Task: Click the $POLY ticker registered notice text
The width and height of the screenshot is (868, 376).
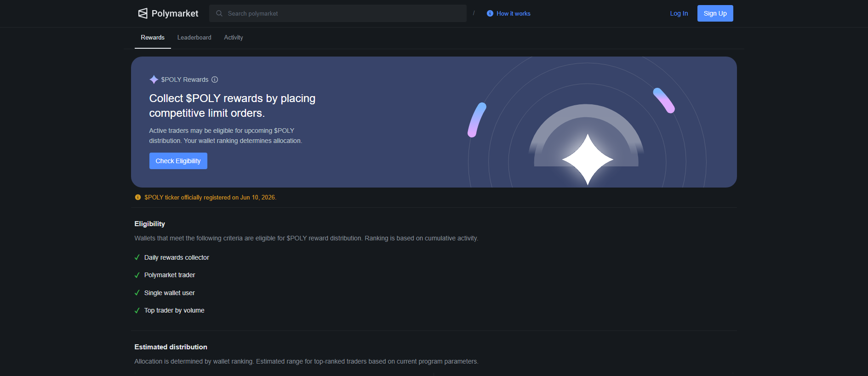Action: tap(211, 197)
